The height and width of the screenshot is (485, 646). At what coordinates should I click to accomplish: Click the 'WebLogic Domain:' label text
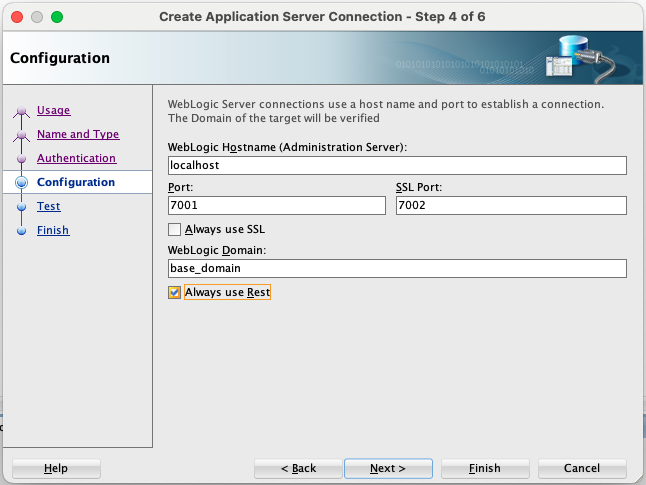click(x=217, y=250)
